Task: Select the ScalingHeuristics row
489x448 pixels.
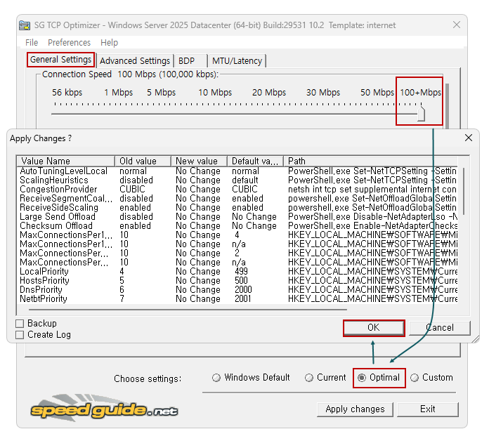Action: pos(237,180)
